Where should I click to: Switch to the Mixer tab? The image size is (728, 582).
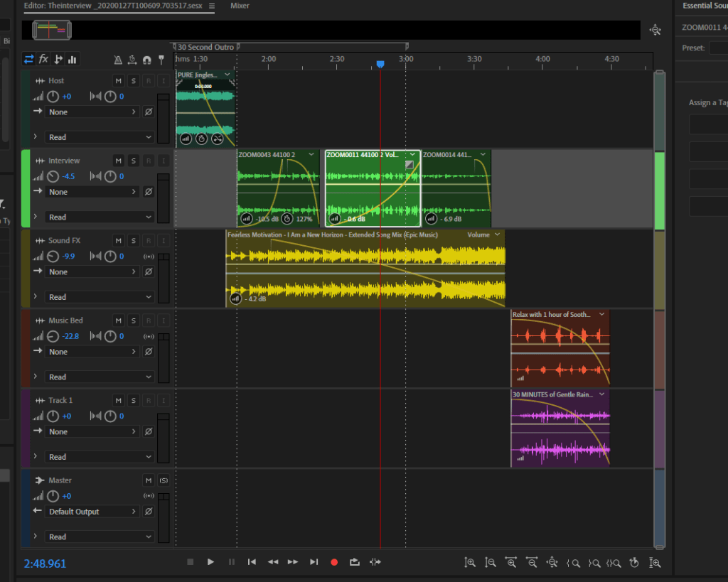240,6
